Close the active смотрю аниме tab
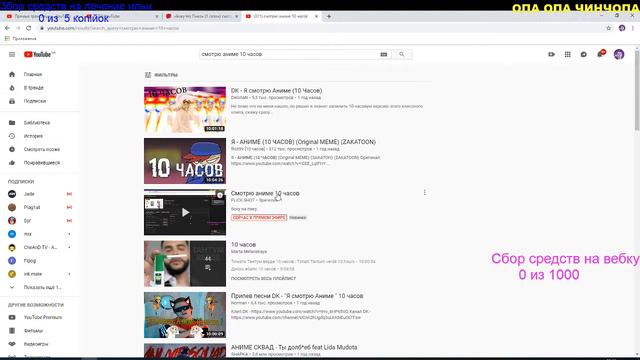Image resolution: width=640 pixels, height=360 pixels. (x=316, y=16)
